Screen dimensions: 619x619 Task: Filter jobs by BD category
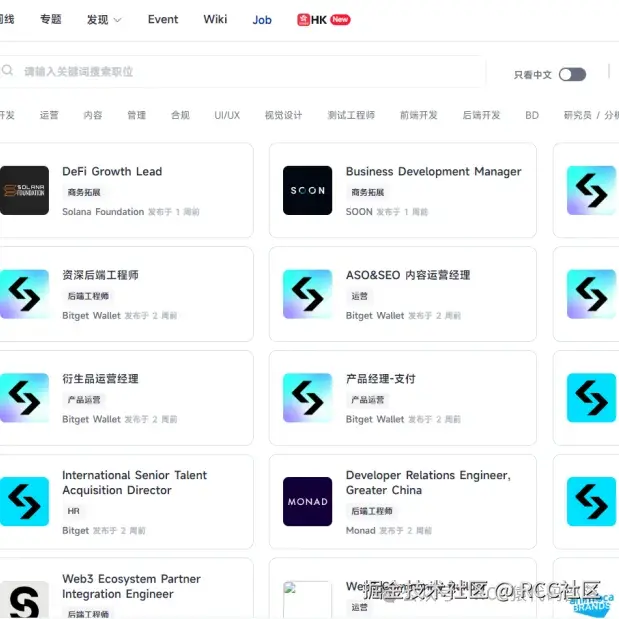pyautogui.click(x=532, y=115)
